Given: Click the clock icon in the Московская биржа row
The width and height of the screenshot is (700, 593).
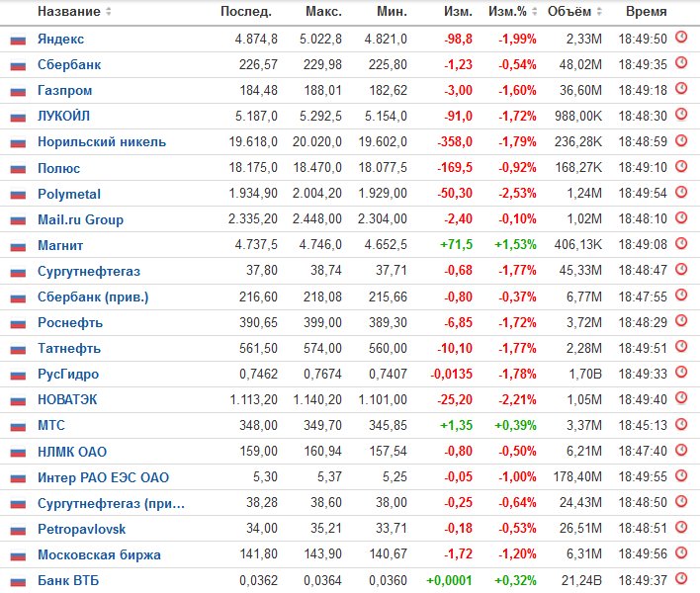Looking at the screenshot, I should pyautogui.click(x=681, y=552).
